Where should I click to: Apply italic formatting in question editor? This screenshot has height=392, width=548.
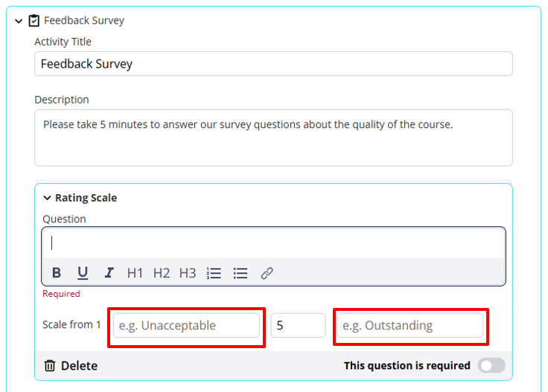(109, 273)
